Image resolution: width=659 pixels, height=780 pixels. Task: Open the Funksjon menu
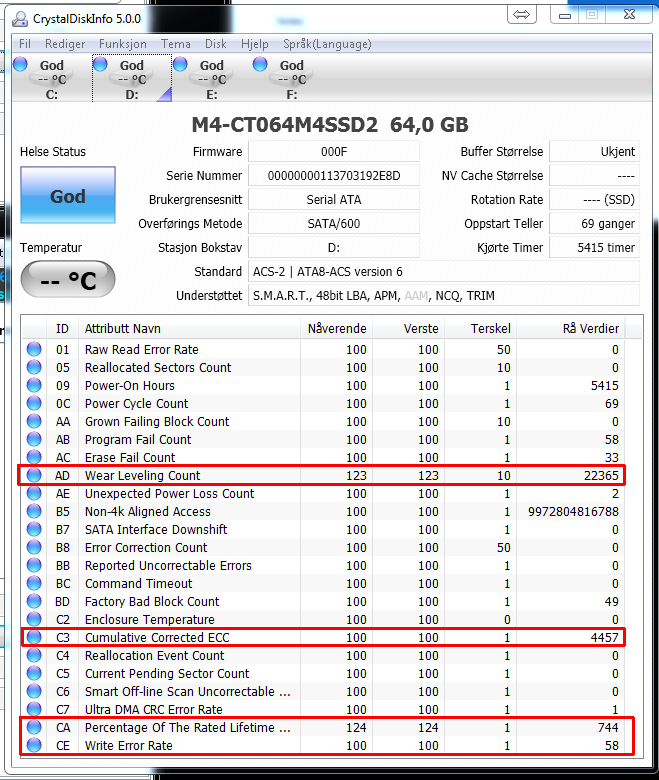click(123, 44)
